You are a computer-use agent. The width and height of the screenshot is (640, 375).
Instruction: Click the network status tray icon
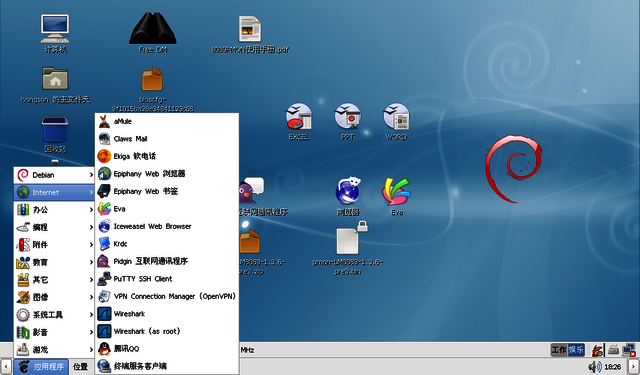[629, 350]
